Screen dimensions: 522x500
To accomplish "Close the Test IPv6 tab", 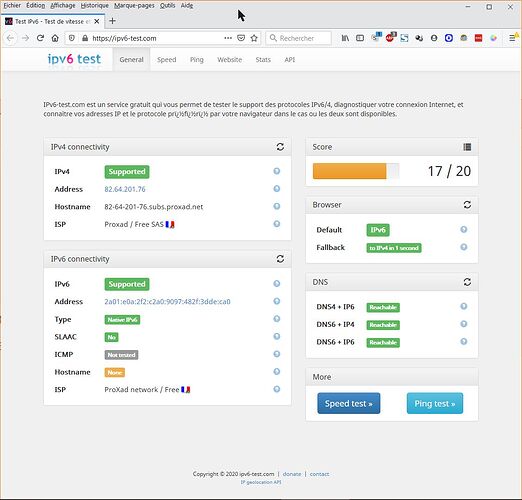I will point(97,21).
